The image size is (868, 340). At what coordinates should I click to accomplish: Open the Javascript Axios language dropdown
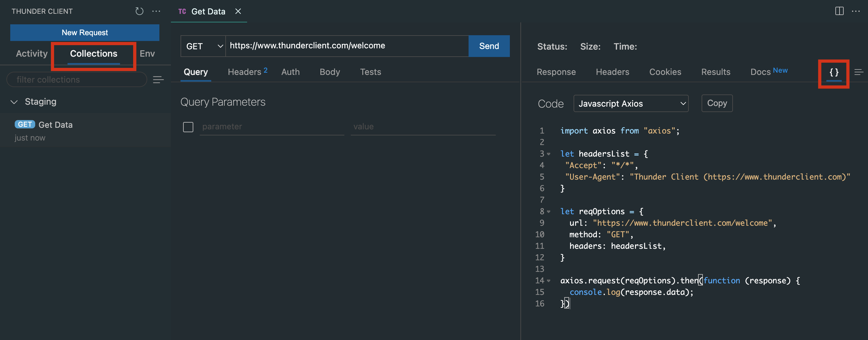click(x=631, y=103)
